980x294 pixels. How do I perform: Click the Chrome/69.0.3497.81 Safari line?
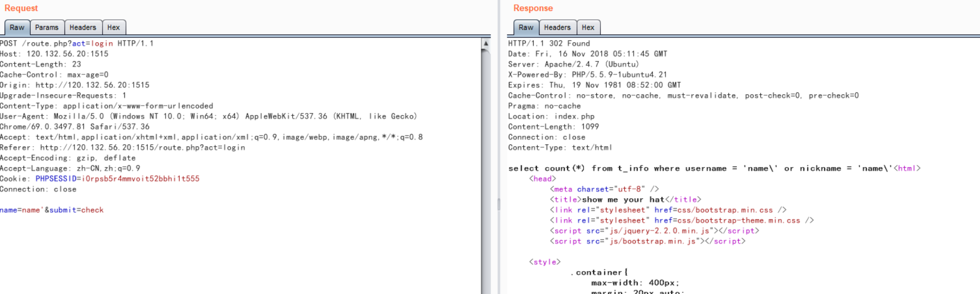tap(75, 127)
